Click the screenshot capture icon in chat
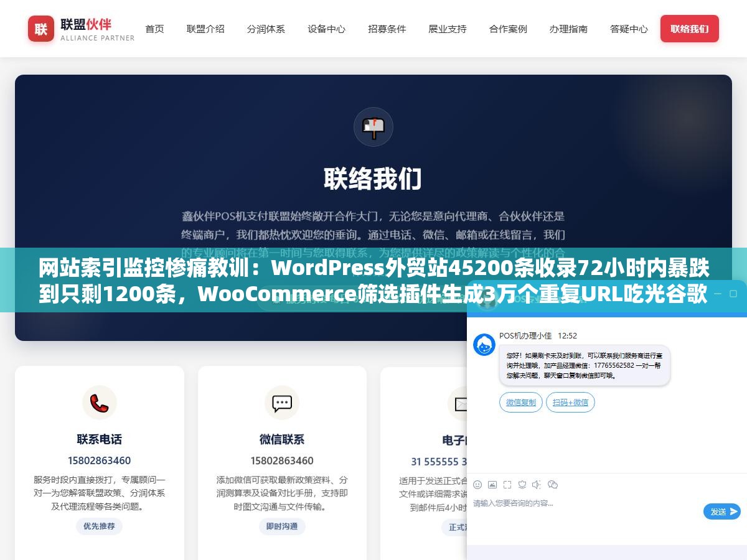 coord(507,485)
